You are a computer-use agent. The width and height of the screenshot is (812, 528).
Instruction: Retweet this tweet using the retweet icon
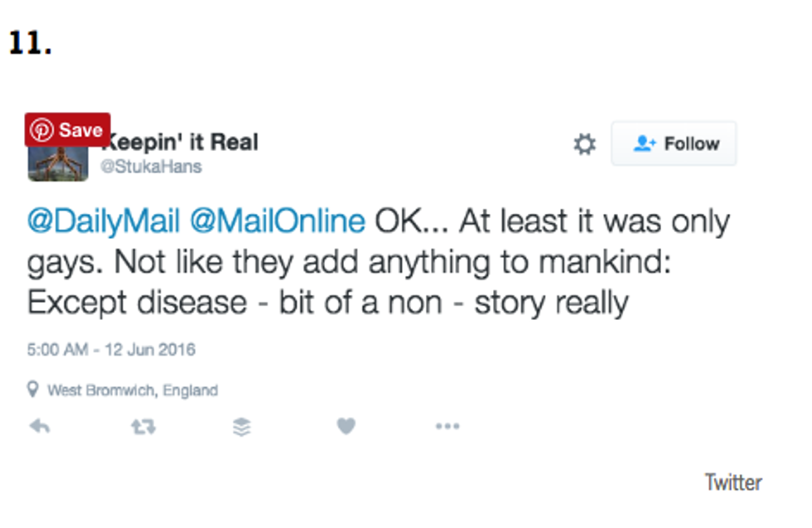pyautogui.click(x=143, y=426)
